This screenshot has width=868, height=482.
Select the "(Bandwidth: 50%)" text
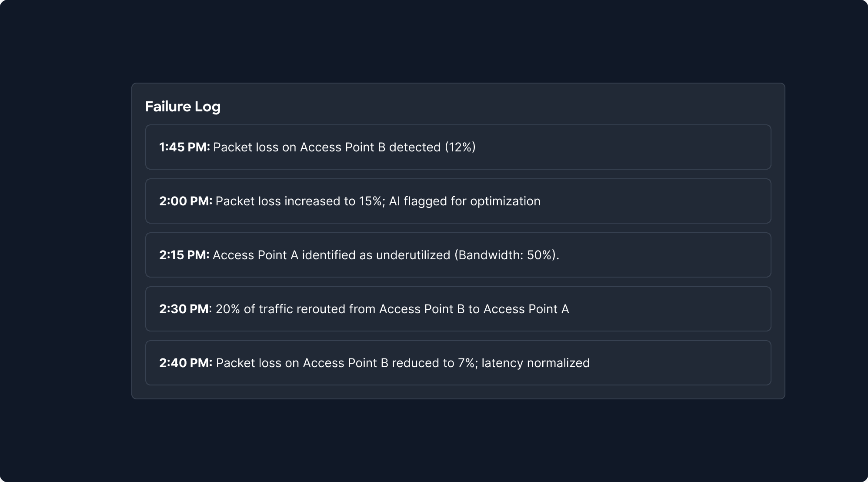[x=506, y=255]
